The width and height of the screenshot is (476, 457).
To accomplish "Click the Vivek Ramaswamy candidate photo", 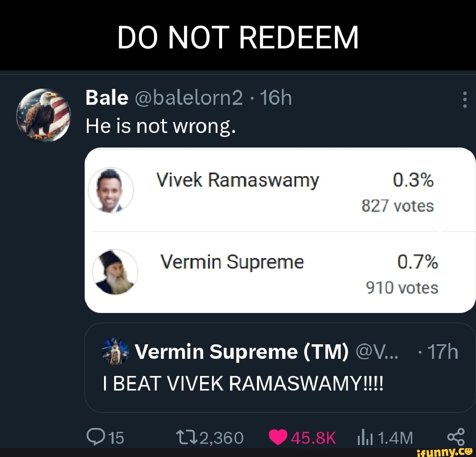I will tap(111, 190).
